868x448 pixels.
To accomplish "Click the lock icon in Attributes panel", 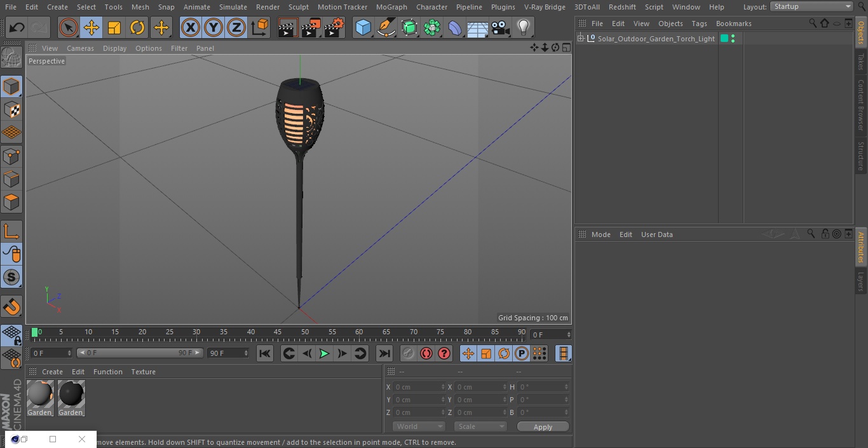I will 825,234.
